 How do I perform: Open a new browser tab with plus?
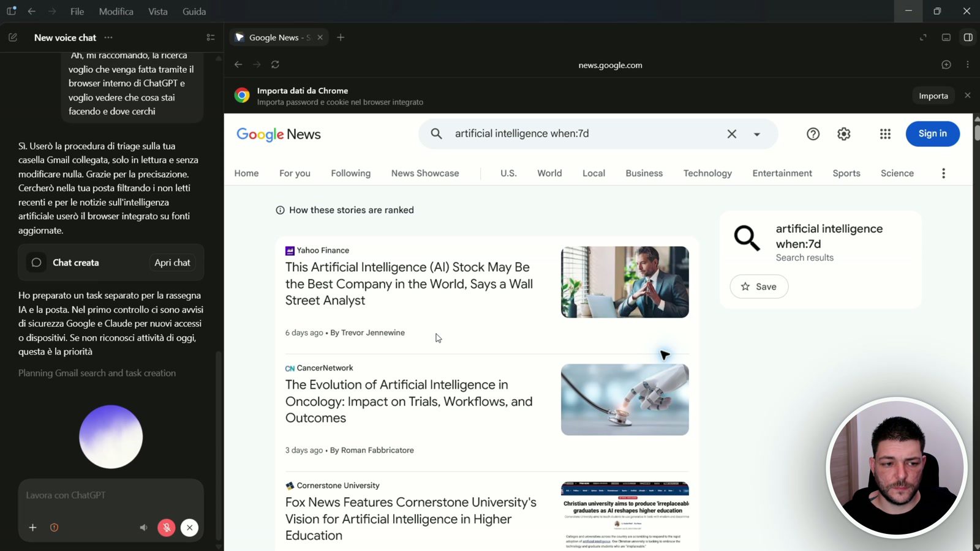[341, 37]
